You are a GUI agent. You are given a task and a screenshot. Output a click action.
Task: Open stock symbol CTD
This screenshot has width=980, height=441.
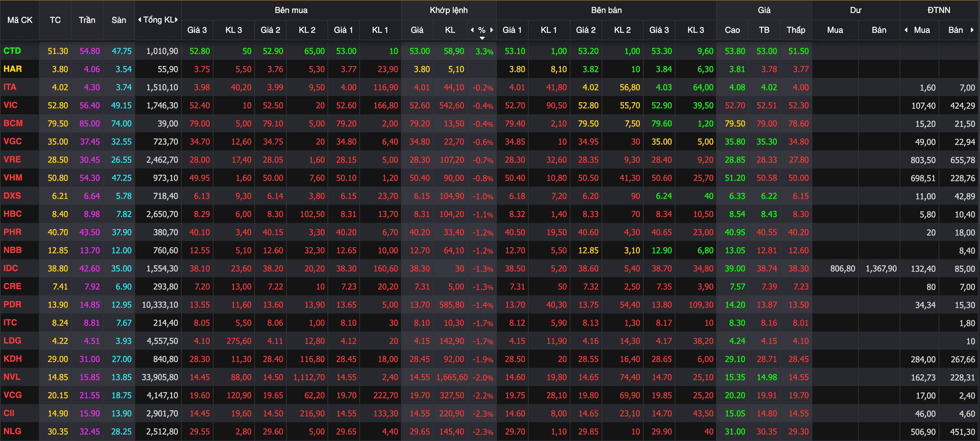pos(12,51)
